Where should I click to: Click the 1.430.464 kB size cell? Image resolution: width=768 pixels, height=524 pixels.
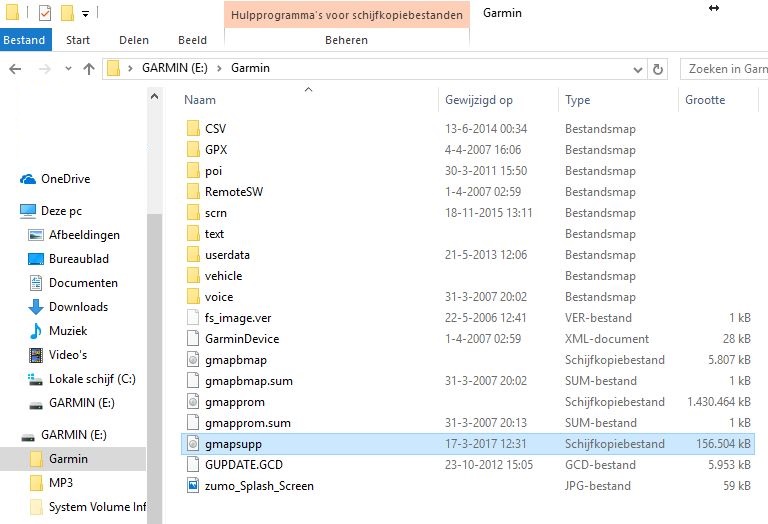coord(719,402)
